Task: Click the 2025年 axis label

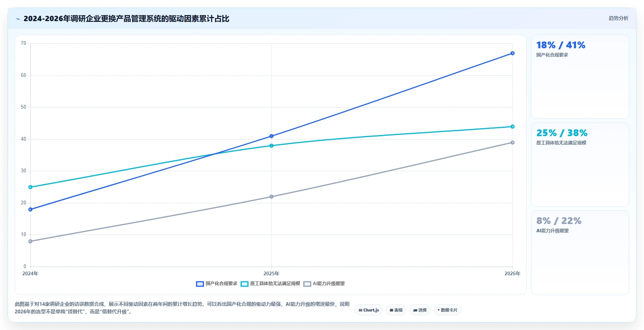Action: 271,273
